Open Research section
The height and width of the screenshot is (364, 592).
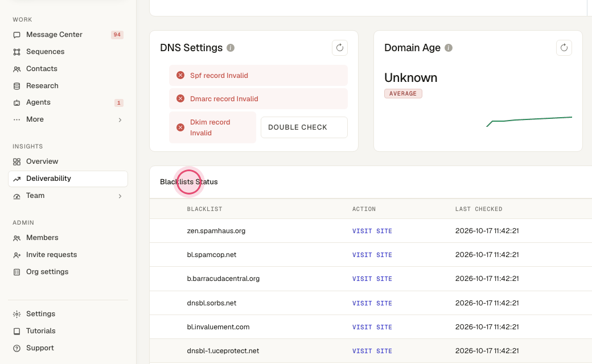pos(68,86)
